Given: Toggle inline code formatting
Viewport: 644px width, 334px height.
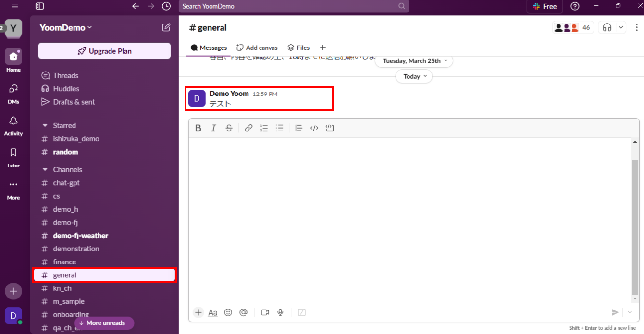Looking at the screenshot, I should pos(314,128).
